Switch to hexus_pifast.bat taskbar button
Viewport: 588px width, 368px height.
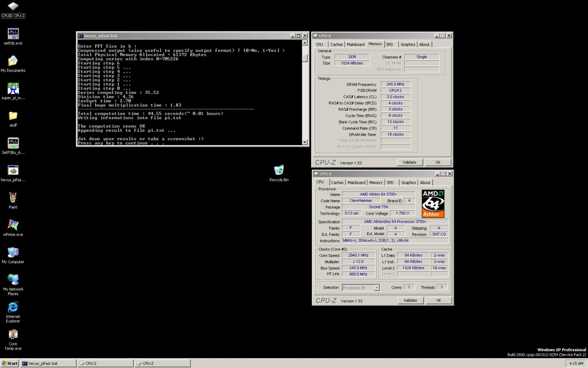pyautogui.click(x=49, y=363)
